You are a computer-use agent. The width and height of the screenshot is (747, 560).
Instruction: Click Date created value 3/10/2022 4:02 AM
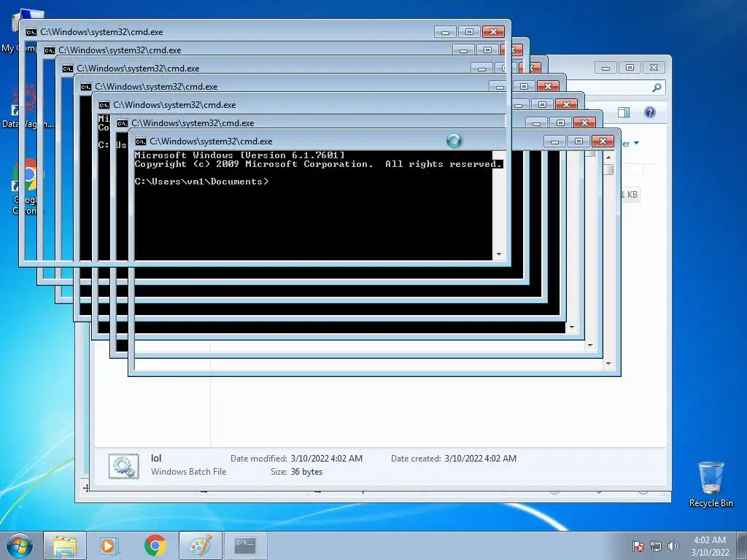(x=480, y=458)
